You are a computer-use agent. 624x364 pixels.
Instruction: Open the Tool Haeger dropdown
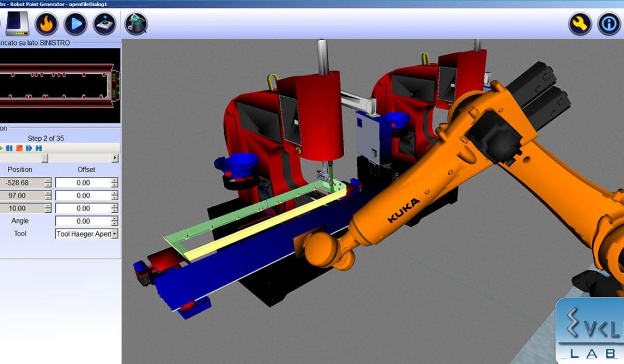(87, 234)
